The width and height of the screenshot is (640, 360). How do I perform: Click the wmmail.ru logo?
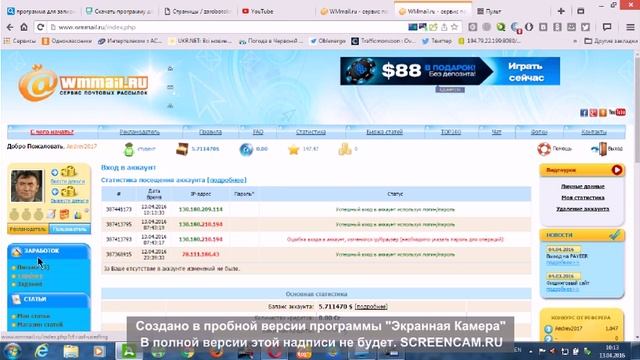[83, 84]
